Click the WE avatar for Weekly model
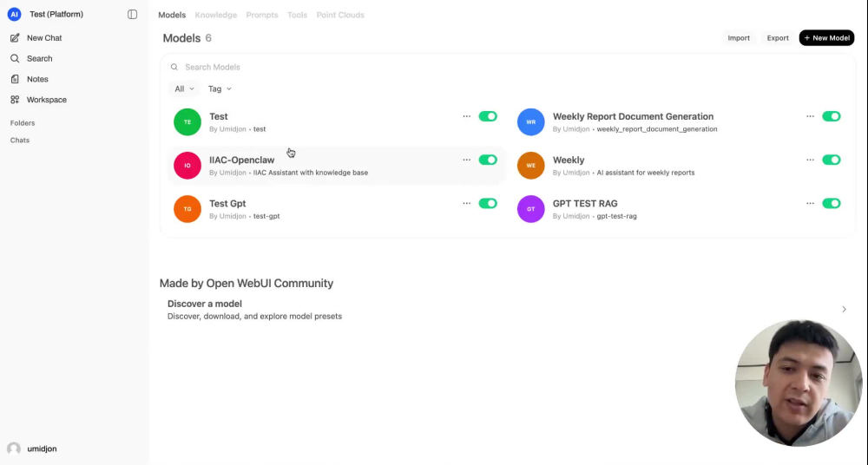This screenshot has height=465, width=868. 531,166
